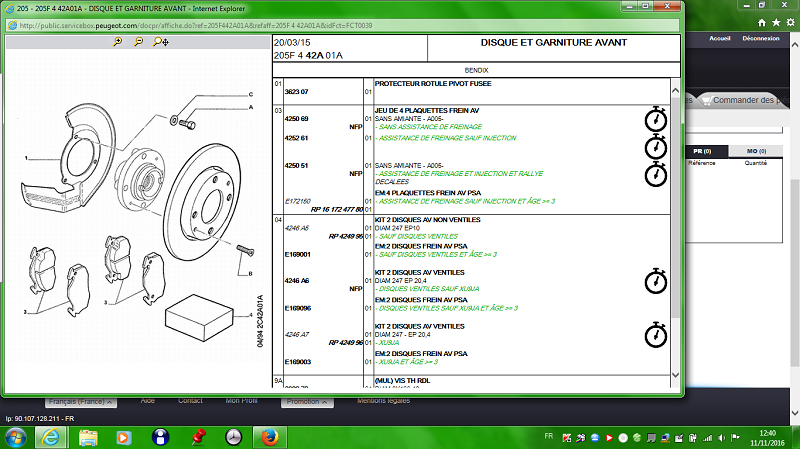The height and width of the screenshot is (449, 800).
Task: Open labor time for pads 4250 69
Action: click(x=656, y=119)
